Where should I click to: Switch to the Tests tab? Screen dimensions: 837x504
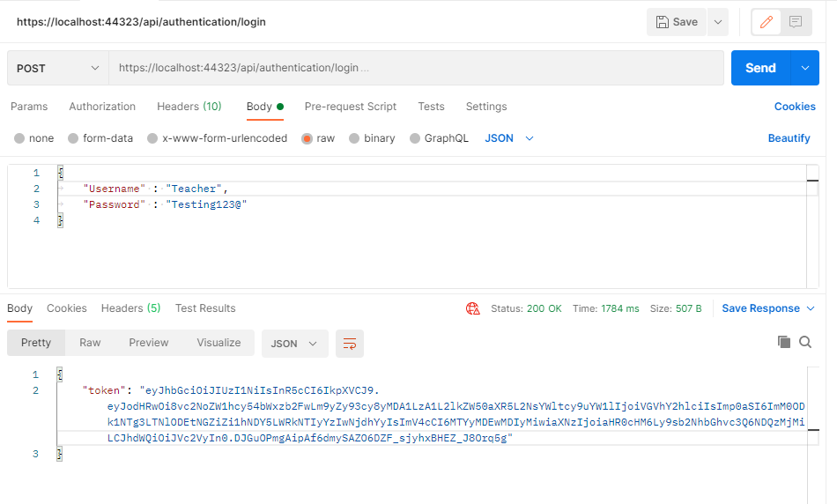tap(431, 107)
